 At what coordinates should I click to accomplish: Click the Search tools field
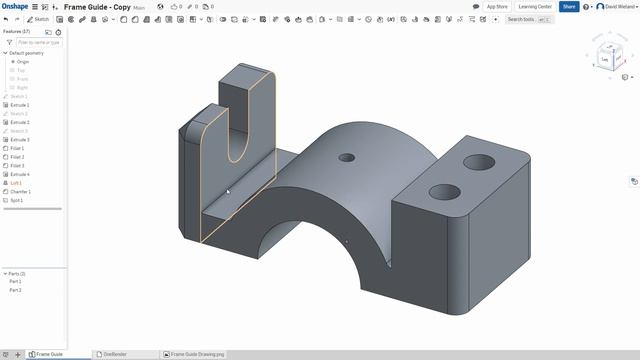tap(529, 19)
